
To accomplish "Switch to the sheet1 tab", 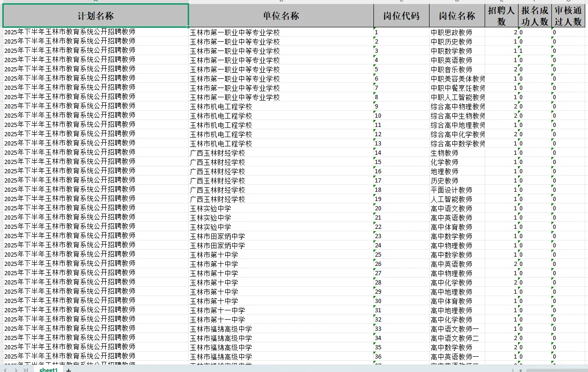I will click(48, 370).
